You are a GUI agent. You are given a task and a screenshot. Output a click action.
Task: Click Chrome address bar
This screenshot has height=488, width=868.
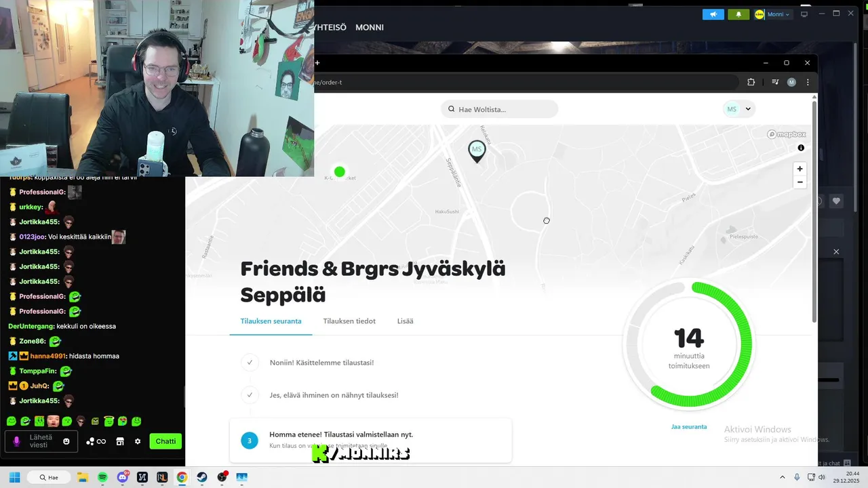point(526,82)
